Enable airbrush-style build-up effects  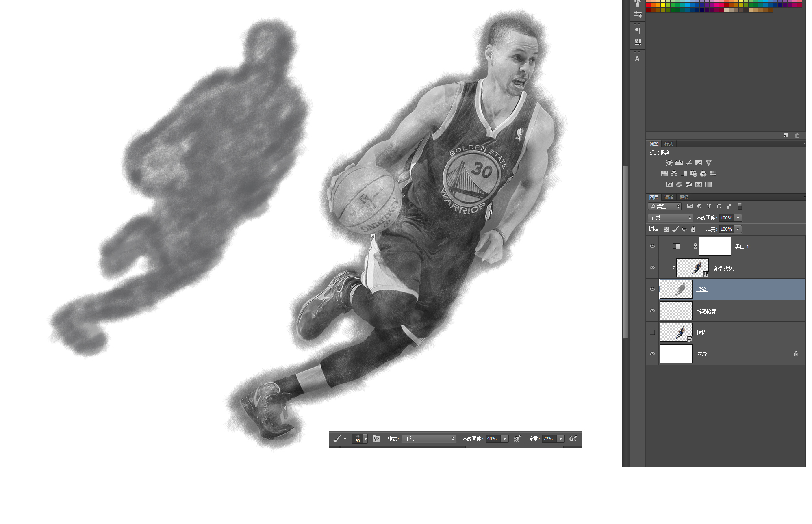pyautogui.click(x=573, y=439)
